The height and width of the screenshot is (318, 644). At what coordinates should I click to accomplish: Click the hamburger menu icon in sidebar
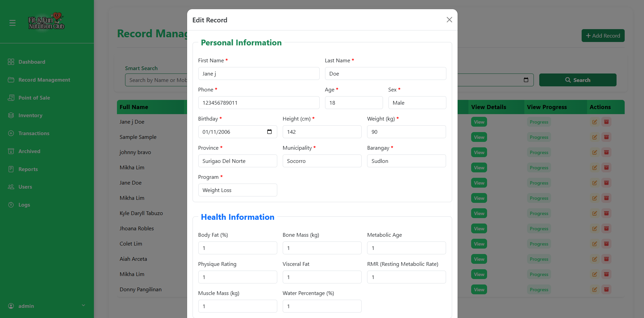point(13,23)
